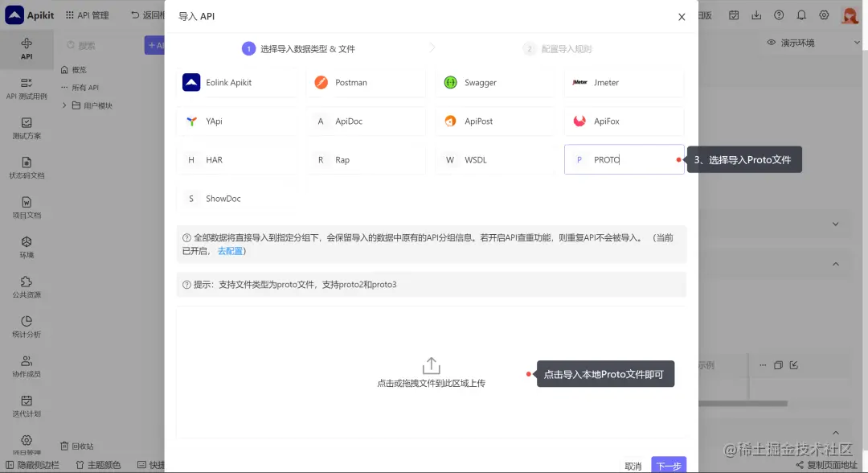Click the copy icon next to ellipsis
The image size is (868, 473).
(778, 365)
